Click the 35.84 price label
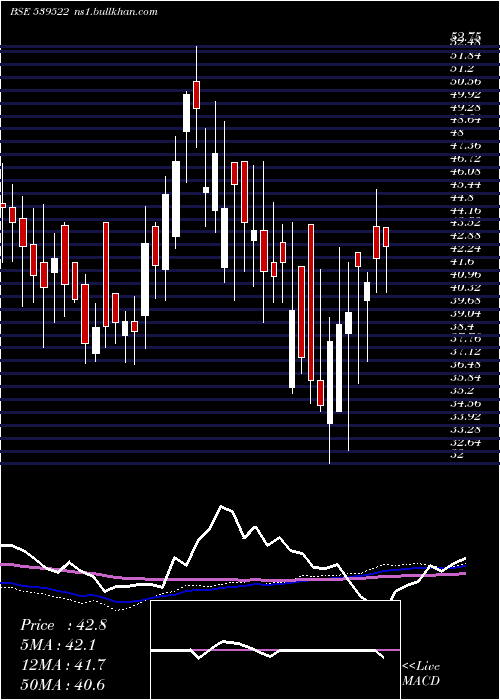Viewport: 500px width, 700px height. pyautogui.click(x=465, y=378)
